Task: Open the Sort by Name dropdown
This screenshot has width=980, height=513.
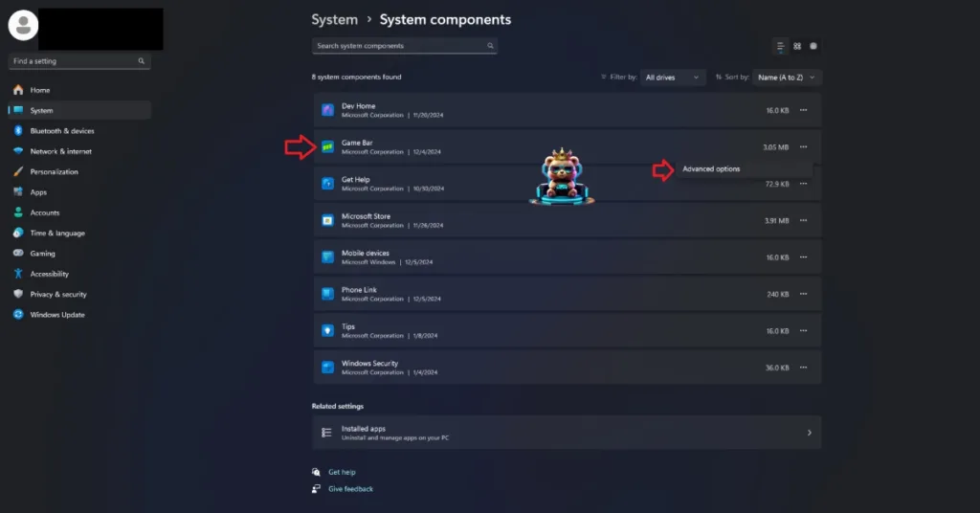Action: (788, 78)
